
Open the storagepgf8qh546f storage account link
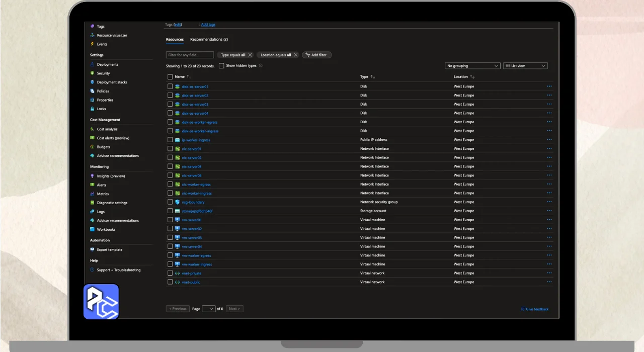pos(197,211)
